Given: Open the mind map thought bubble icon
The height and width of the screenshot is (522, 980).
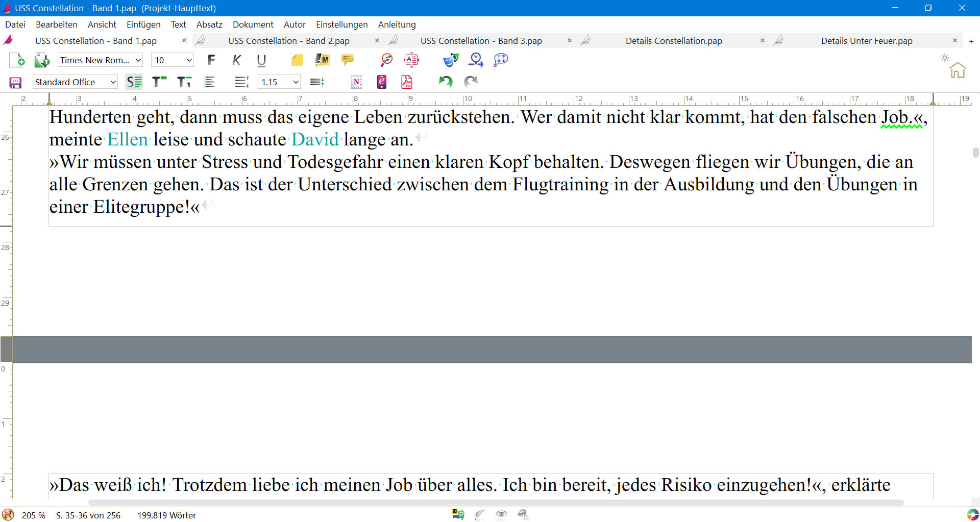Looking at the screenshot, I should pos(501,60).
